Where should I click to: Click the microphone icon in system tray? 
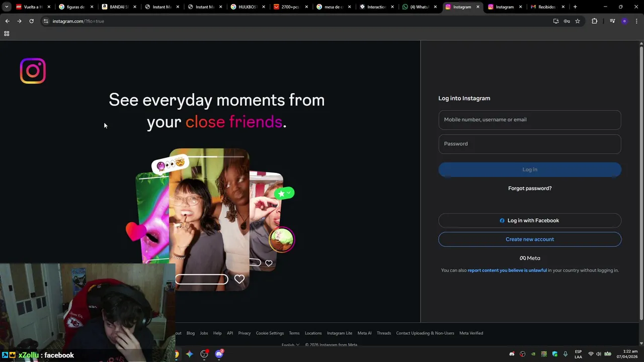(566, 354)
